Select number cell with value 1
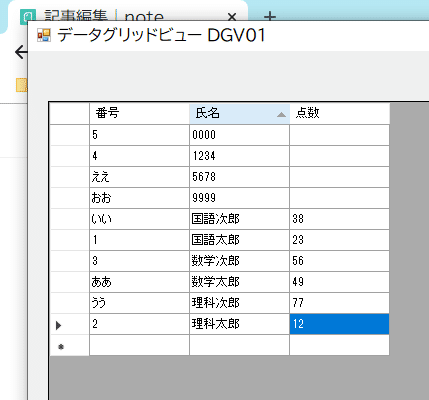This screenshot has width=429, height=400. click(139, 240)
